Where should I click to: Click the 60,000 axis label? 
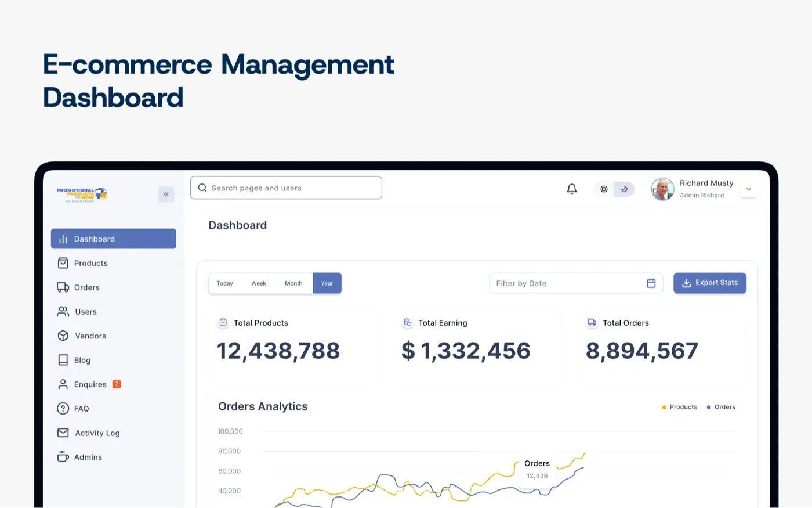[229, 471]
